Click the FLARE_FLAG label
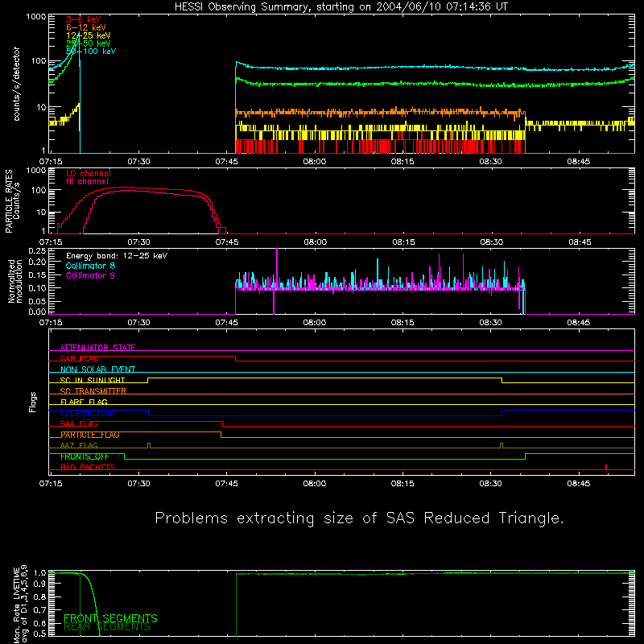 84,402
